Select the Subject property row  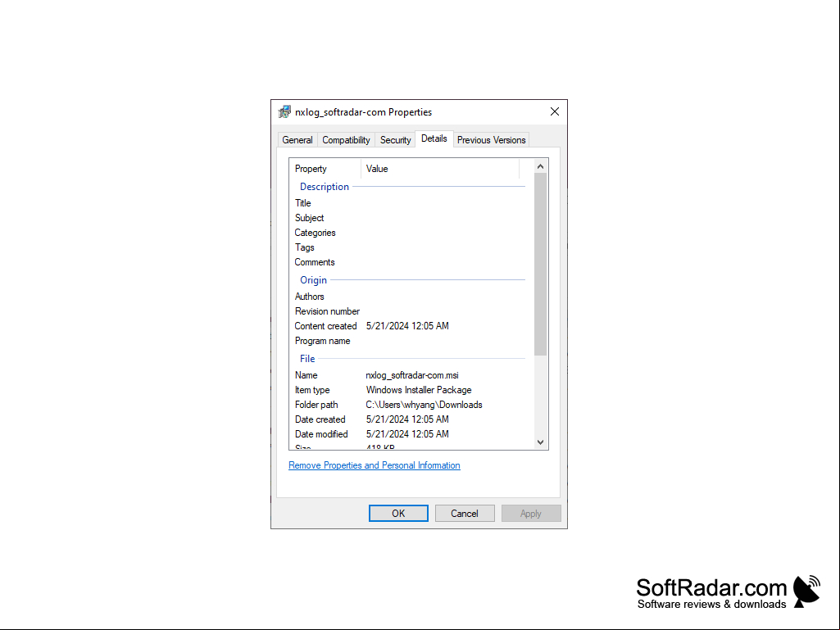(x=410, y=218)
